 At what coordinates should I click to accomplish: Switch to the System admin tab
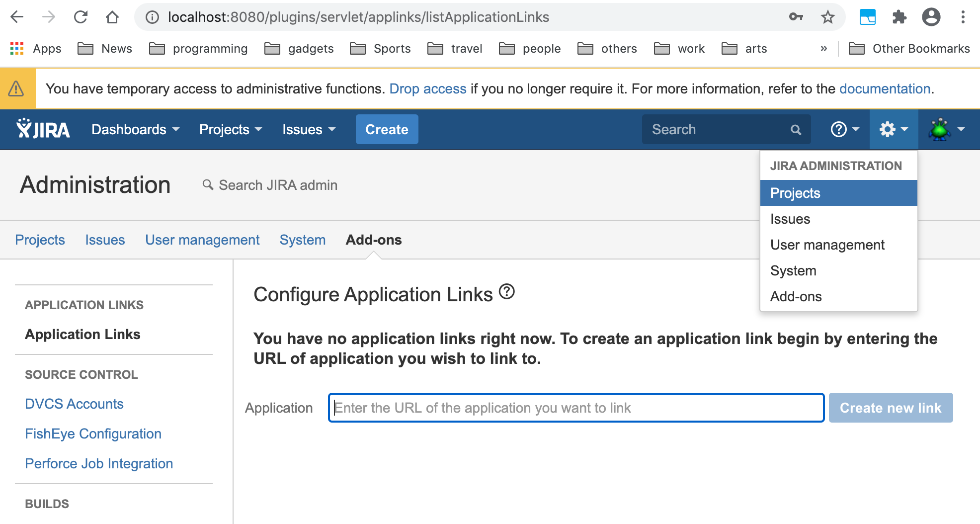coord(302,240)
